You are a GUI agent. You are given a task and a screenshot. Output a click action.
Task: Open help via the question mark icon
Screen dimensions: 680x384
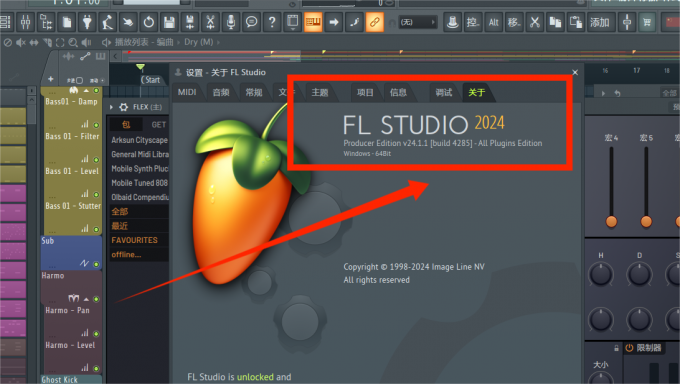tap(272, 22)
